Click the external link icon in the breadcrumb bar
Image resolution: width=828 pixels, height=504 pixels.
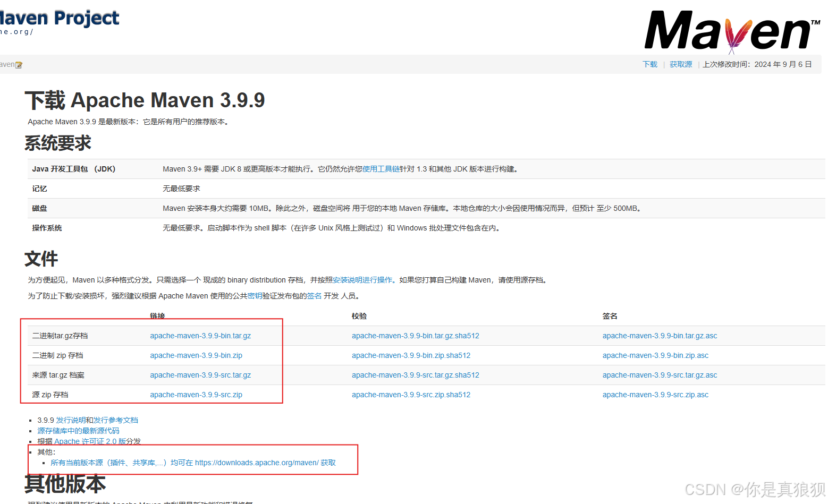(x=18, y=64)
